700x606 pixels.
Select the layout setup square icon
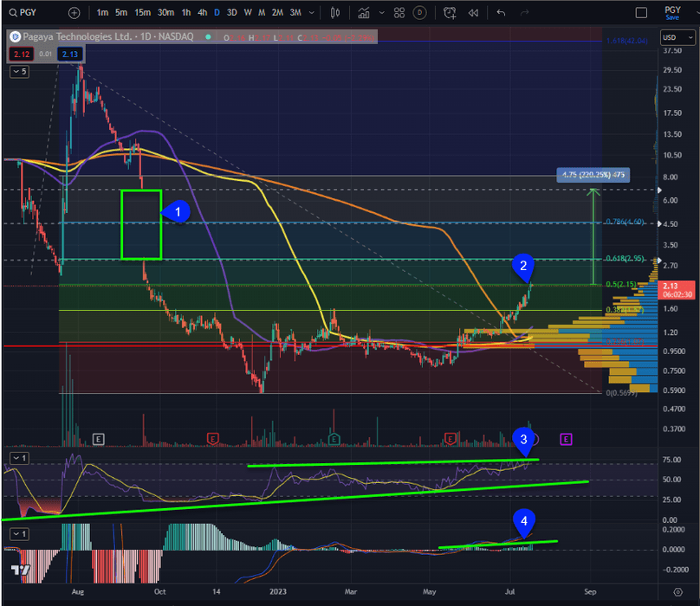[640, 13]
